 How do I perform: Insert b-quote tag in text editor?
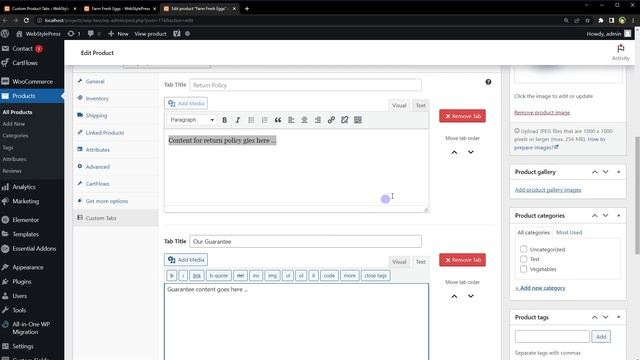click(x=219, y=276)
